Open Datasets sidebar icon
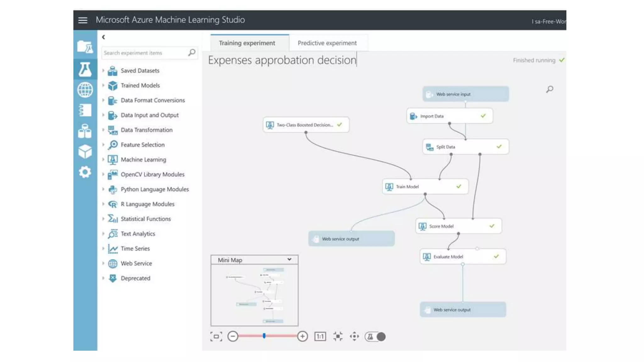 pyautogui.click(x=85, y=131)
